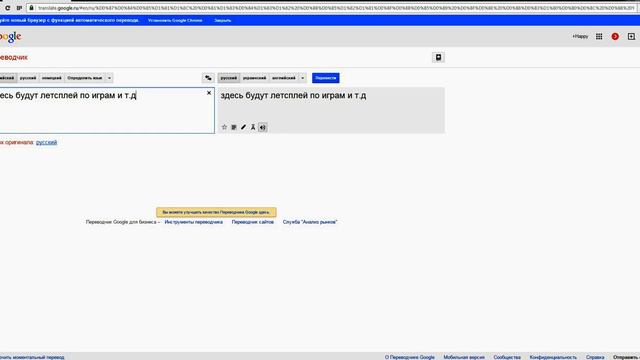Open the +Happy profile link
This screenshot has width=640, height=360.
pos(580,36)
